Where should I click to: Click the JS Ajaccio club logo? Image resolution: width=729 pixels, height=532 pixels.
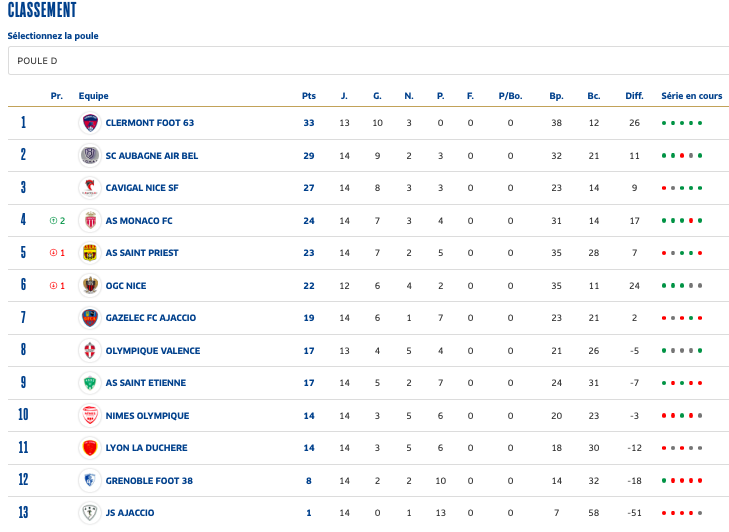click(90, 513)
